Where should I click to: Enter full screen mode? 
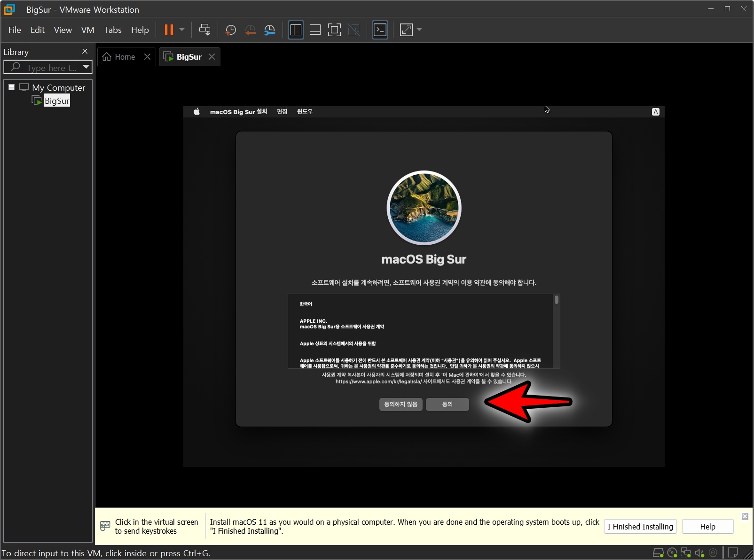334,30
